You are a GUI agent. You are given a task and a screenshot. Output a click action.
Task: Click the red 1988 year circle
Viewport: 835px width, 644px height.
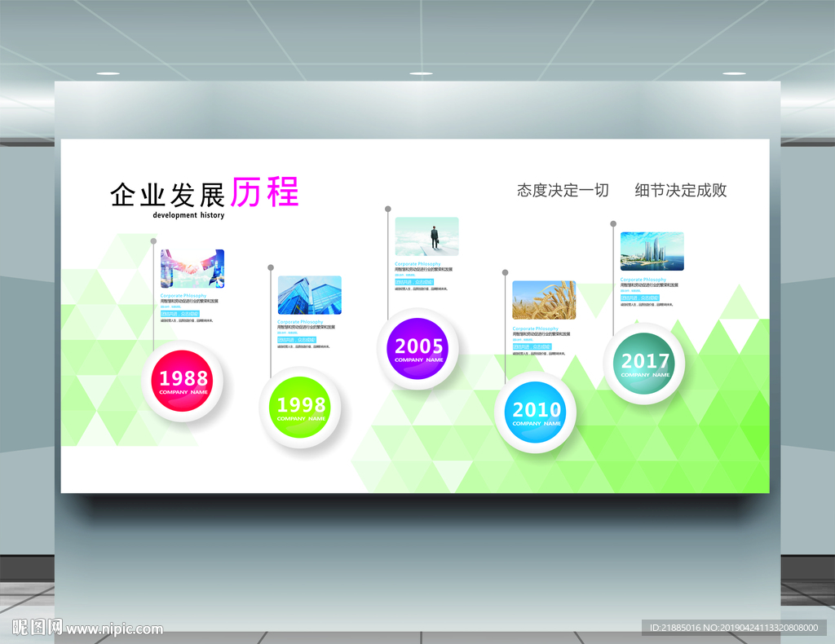[183, 381]
